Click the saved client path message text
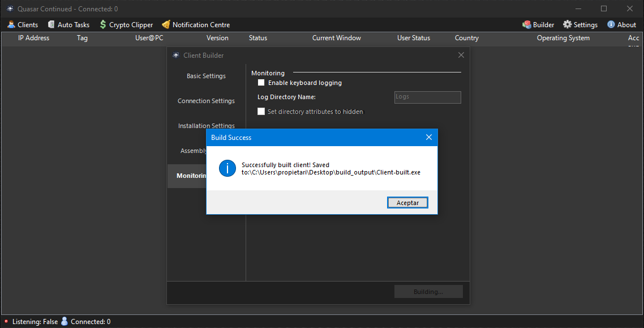This screenshot has height=328, width=644. pyautogui.click(x=331, y=168)
